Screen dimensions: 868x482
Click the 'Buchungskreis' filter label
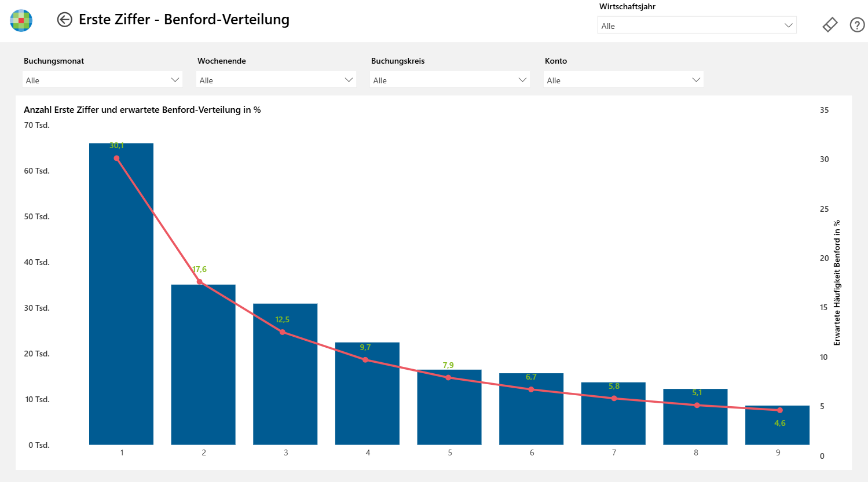(398, 61)
